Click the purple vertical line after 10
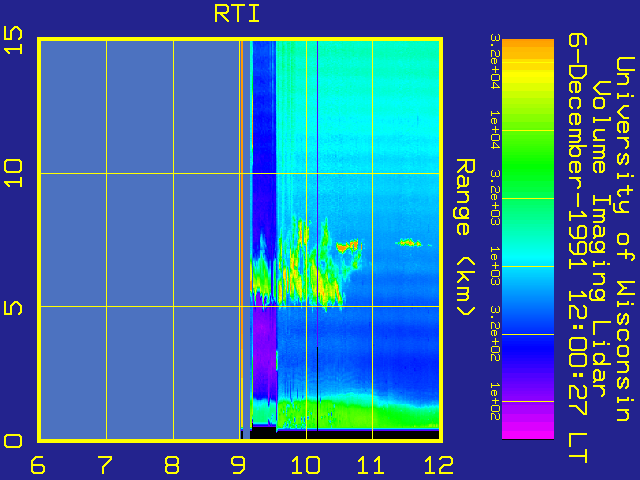 click(317, 192)
